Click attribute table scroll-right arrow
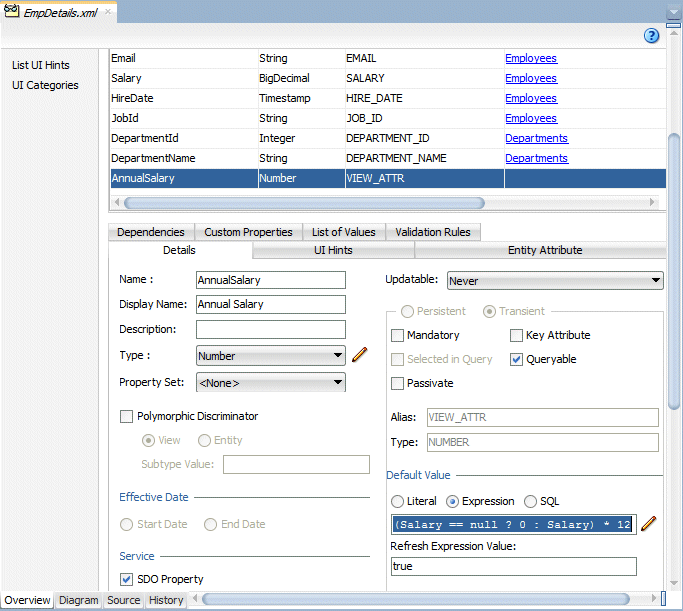Image resolution: width=683 pixels, height=611 pixels. pos(652,203)
